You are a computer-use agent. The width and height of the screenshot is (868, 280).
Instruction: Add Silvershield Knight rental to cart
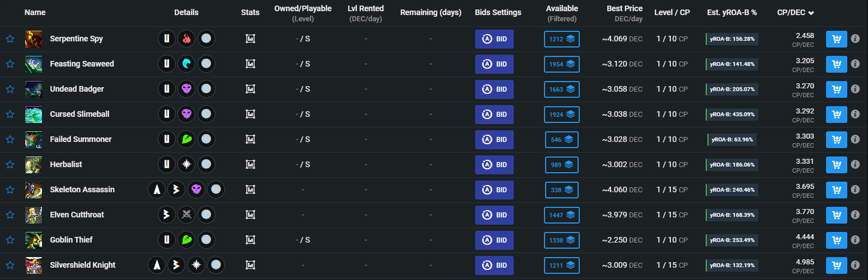click(836, 265)
